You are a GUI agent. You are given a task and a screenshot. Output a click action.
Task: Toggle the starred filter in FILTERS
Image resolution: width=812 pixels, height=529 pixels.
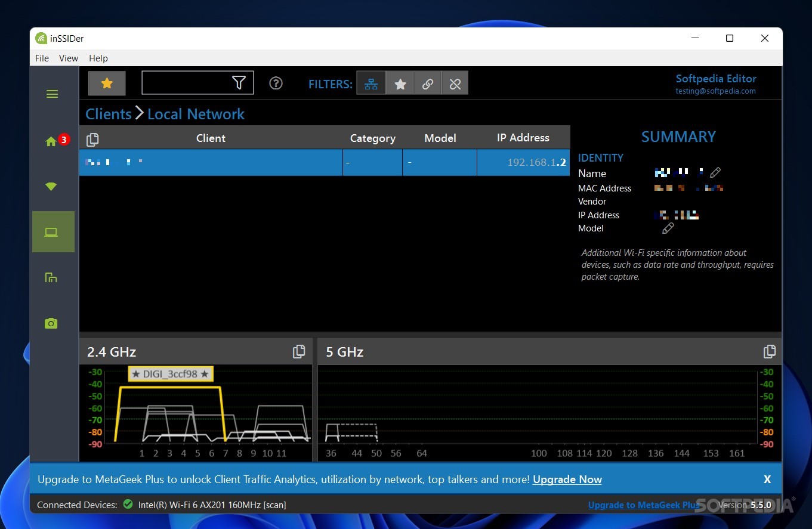pos(400,83)
